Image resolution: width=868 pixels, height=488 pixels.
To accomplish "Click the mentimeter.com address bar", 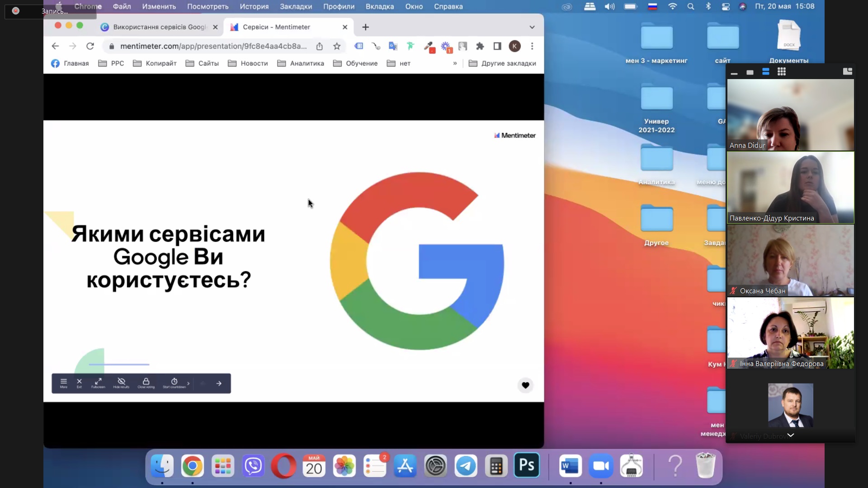I will click(212, 46).
